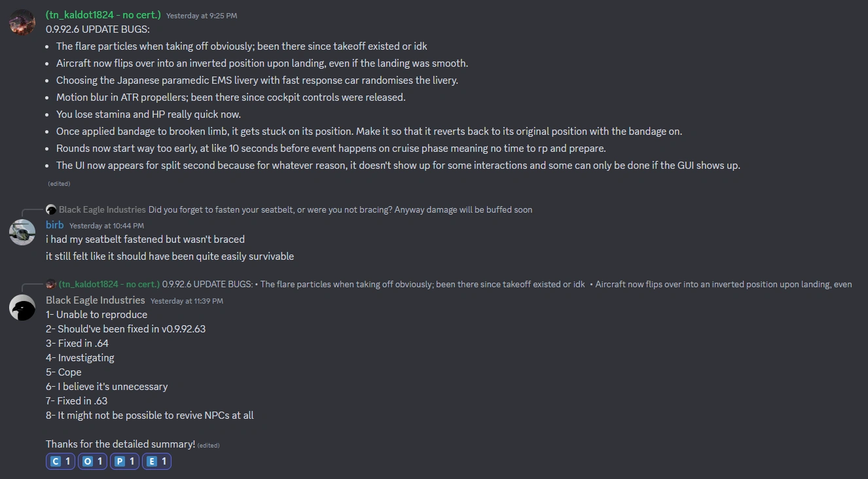Click small tn_kaldot1824 avatar in reply preview
The height and width of the screenshot is (479, 868).
point(51,285)
